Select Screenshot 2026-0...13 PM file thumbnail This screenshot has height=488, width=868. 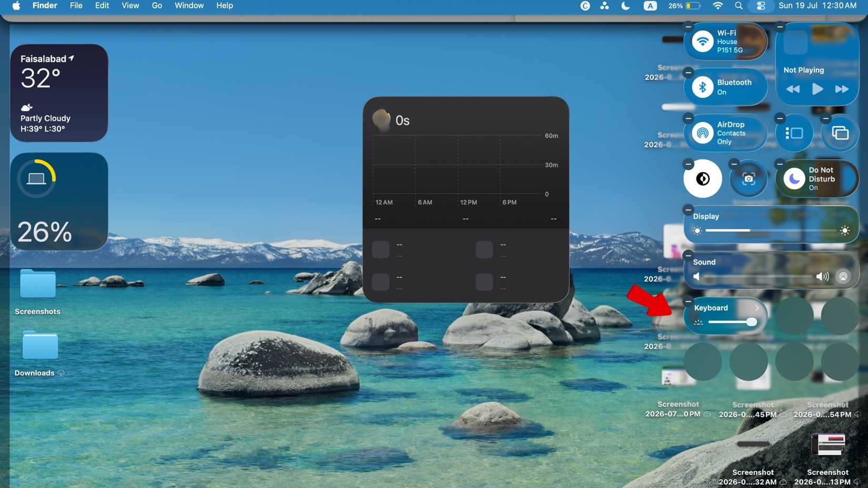pos(828,445)
